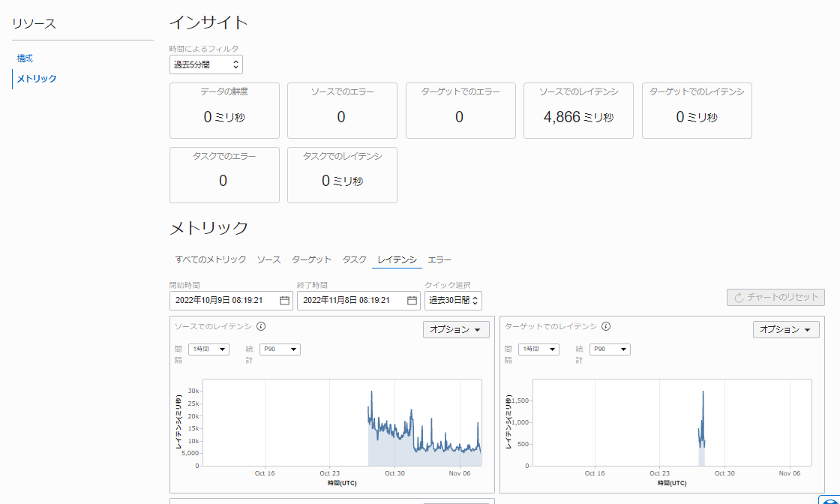Click the ソースでのレイテンシ insight card showing 4,866
Image resolution: width=840 pixels, height=504 pixels.
578,111
